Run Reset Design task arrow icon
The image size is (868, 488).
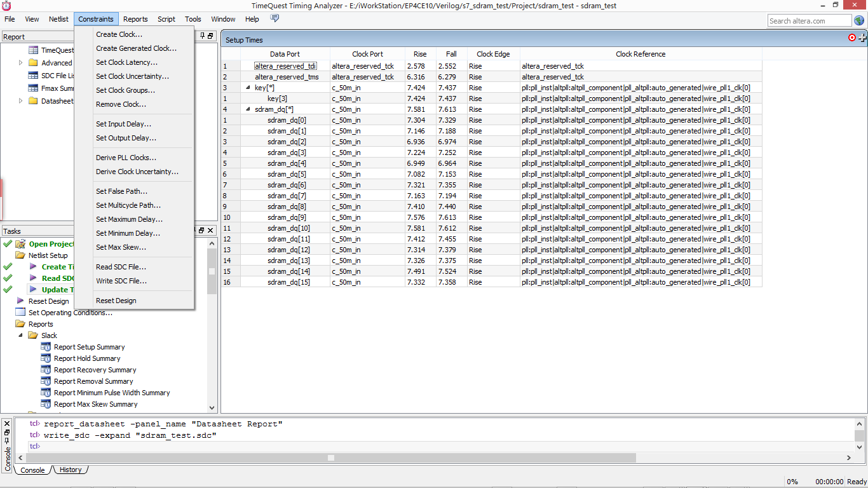point(20,301)
